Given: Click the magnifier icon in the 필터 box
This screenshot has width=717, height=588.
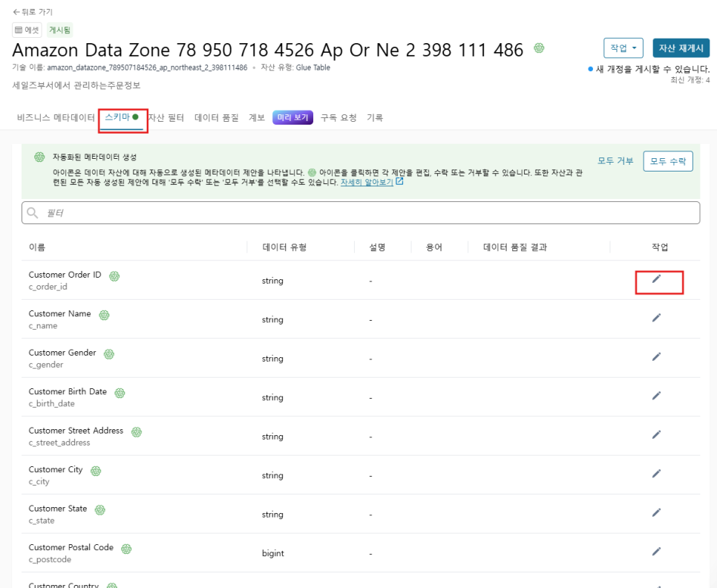Looking at the screenshot, I should pyautogui.click(x=32, y=212).
